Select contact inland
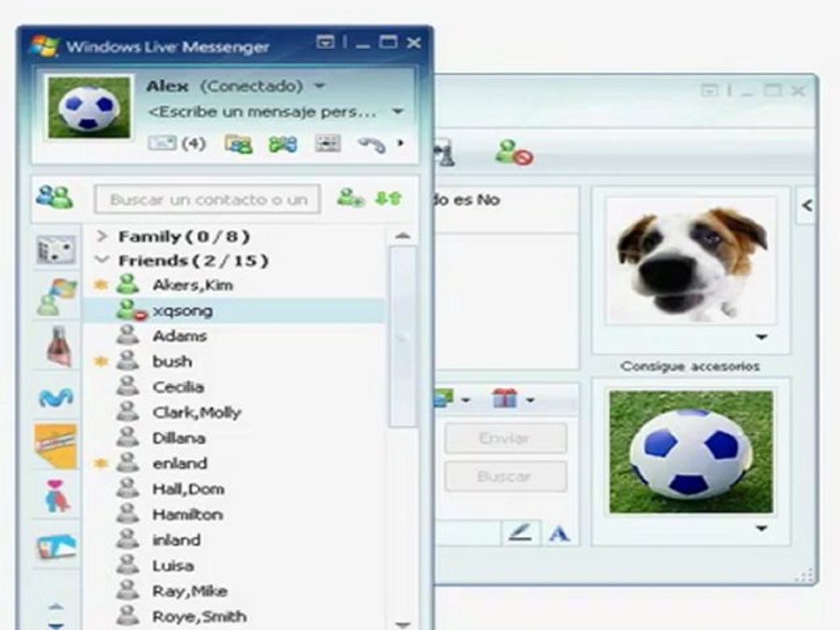 [x=176, y=540]
